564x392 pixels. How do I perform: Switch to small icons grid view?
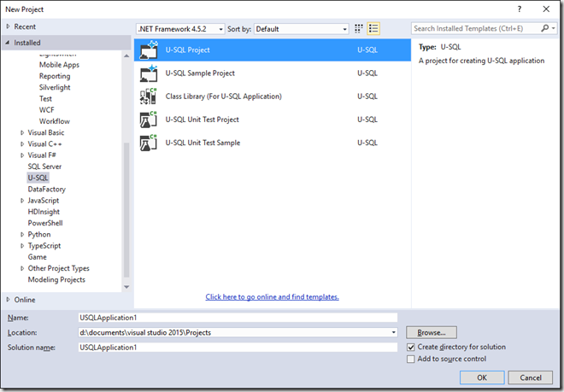tap(359, 29)
